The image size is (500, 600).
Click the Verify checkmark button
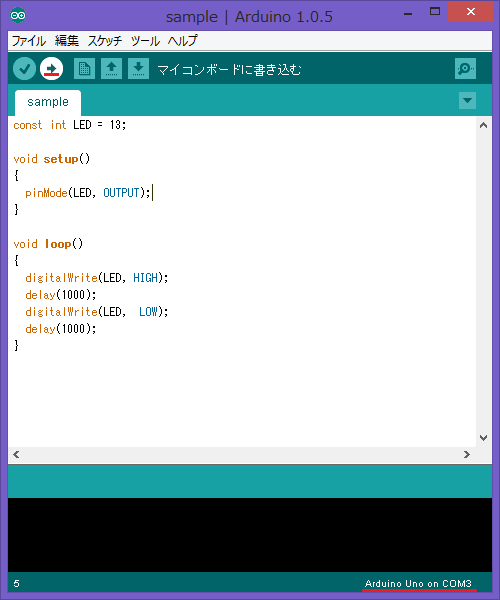coord(24,69)
